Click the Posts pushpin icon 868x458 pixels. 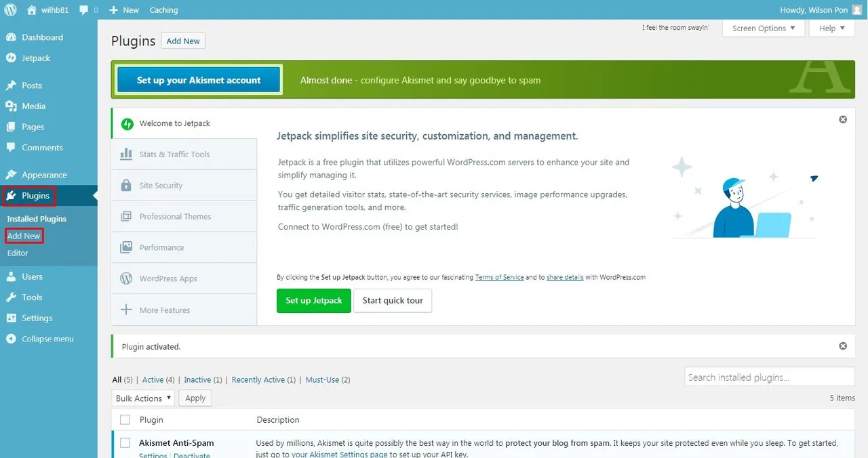point(11,85)
